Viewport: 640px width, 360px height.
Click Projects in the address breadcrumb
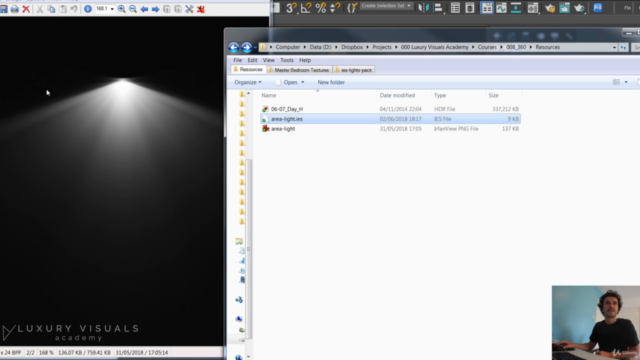click(x=382, y=47)
